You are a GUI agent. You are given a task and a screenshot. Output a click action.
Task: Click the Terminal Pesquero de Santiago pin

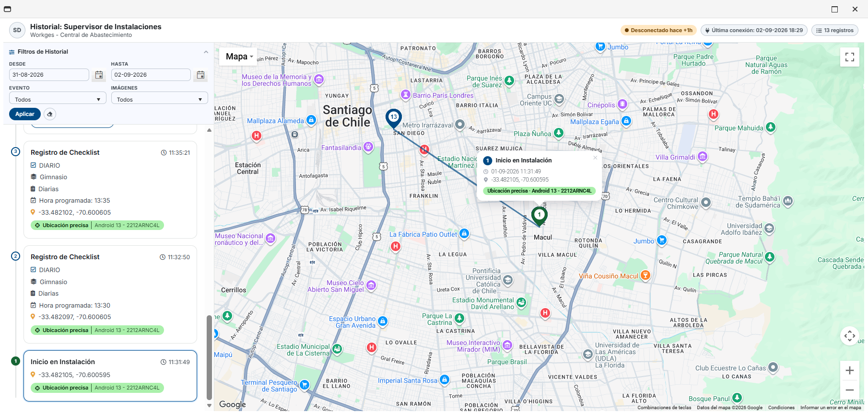click(x=304, y=385)
